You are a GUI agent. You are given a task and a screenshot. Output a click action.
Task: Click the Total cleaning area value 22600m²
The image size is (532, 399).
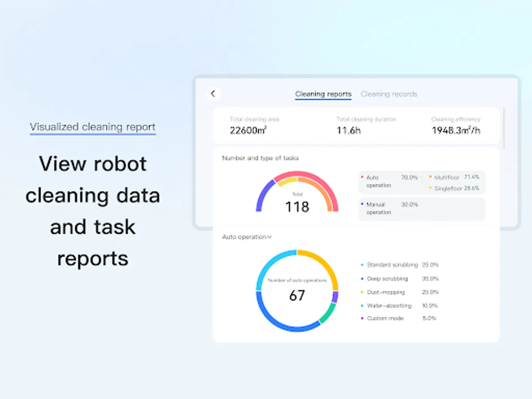point(248,130)
